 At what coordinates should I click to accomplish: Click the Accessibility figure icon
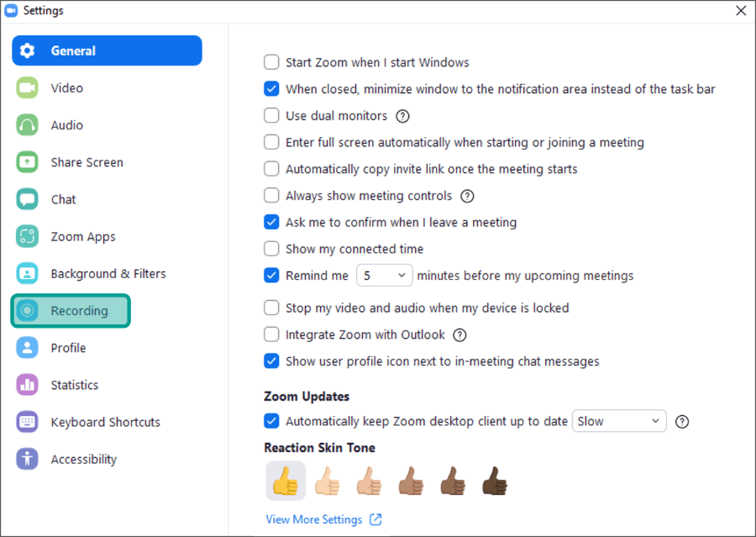click(x=27, y=460)
